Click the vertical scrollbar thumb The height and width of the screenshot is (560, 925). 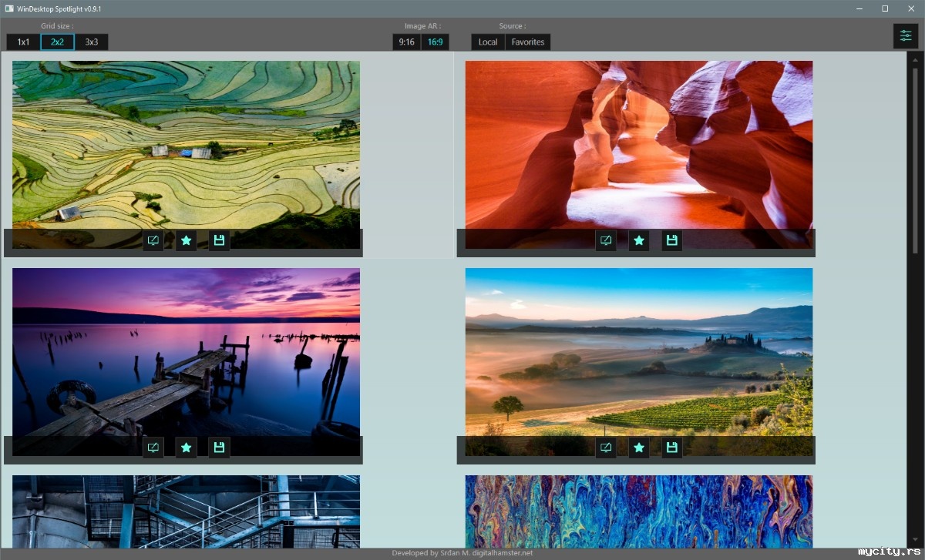pos(915,160)
